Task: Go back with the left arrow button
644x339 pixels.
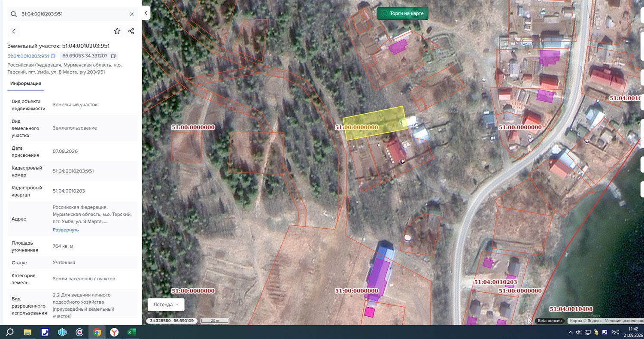Action: click(14, 31)
